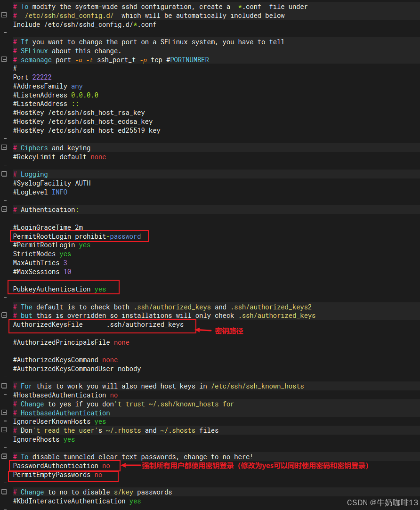Click the 'PubkeyAuthentication yes' line
This screenshot has height=510, width=420.
[x=59, y=289]
